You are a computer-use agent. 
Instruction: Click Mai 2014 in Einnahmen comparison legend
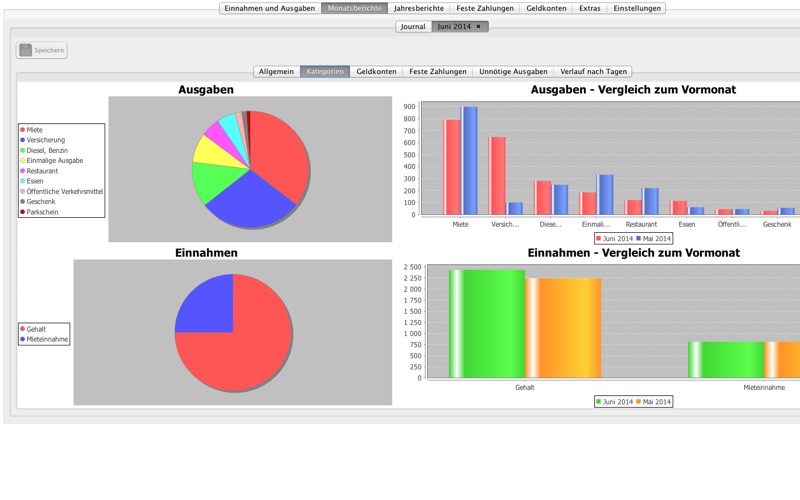tap(653, 402)
